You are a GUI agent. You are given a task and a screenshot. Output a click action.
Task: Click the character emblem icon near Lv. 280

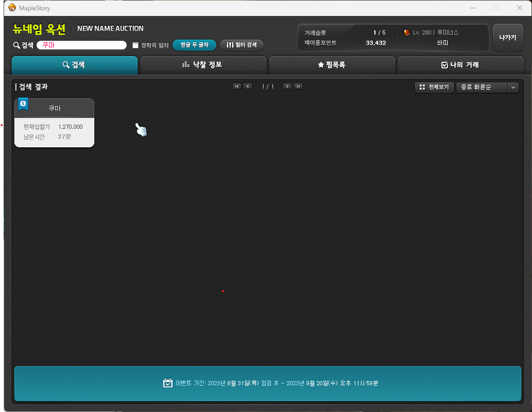point(406,32)
